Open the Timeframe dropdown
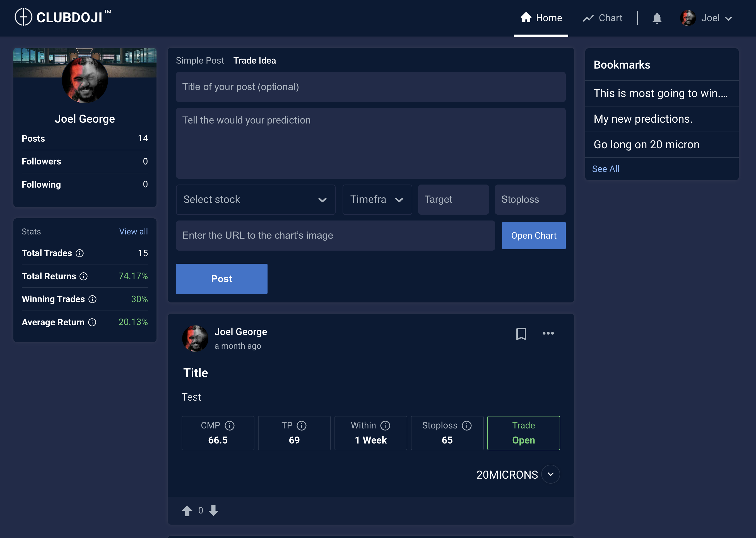 click(x=377, y=199)
